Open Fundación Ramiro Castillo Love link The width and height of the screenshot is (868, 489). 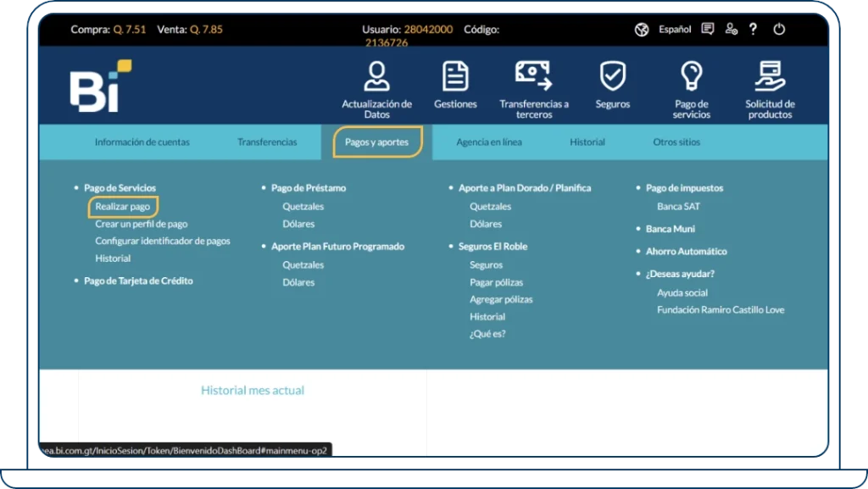pyautogui.click(x=721, y=310)
